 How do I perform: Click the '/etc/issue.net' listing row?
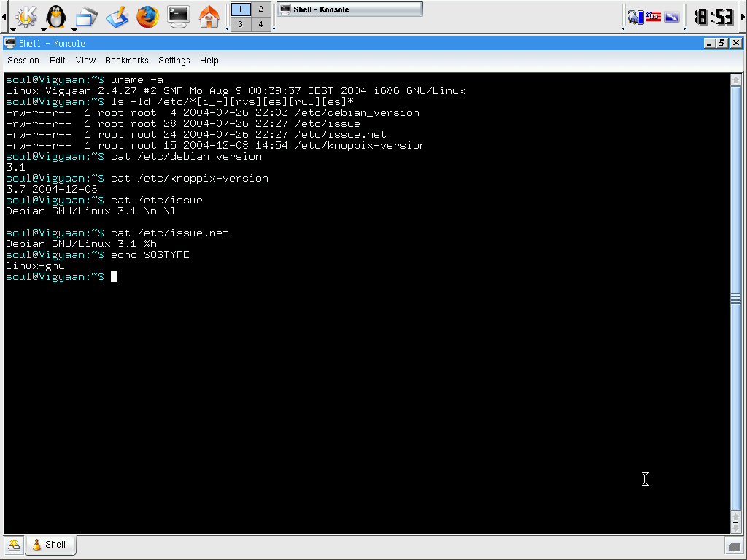point(196,135)
